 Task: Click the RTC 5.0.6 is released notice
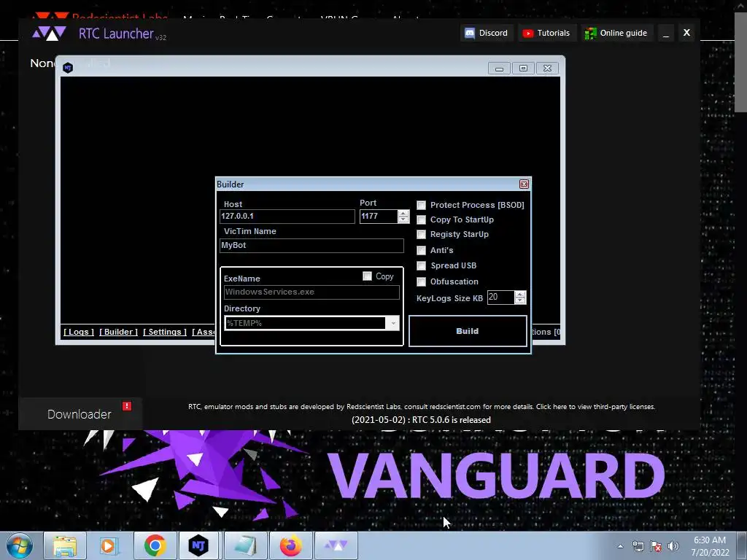tap(421, 420)
